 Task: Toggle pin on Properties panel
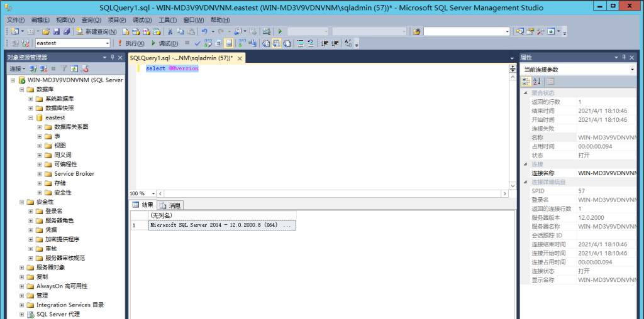624,58
